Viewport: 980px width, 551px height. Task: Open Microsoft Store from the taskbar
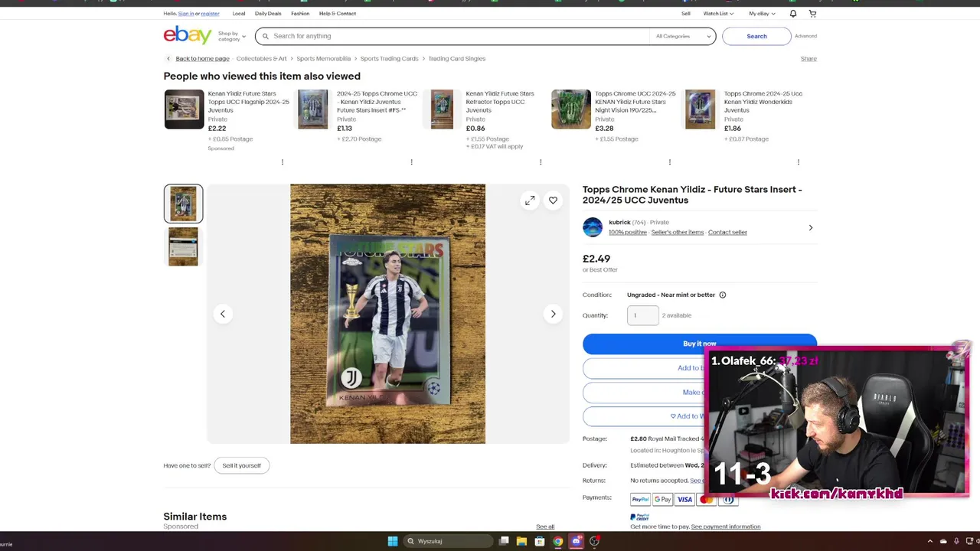click(x=540, y=541)
